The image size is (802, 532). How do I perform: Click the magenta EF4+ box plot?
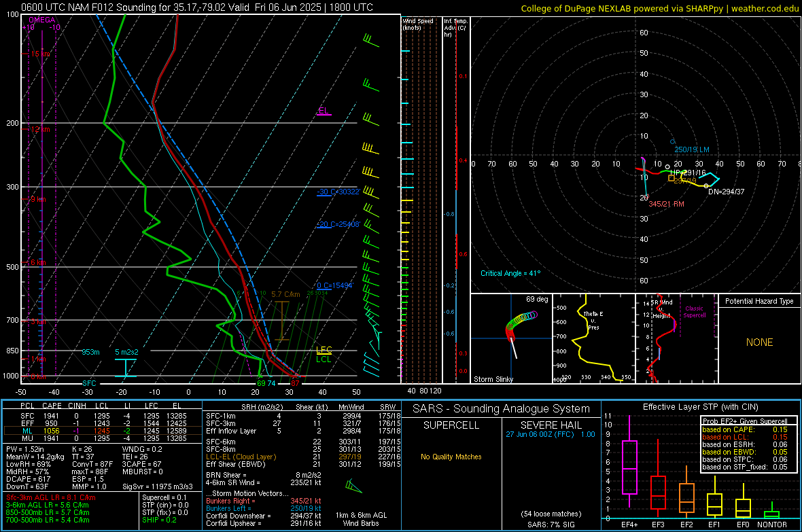629,462
